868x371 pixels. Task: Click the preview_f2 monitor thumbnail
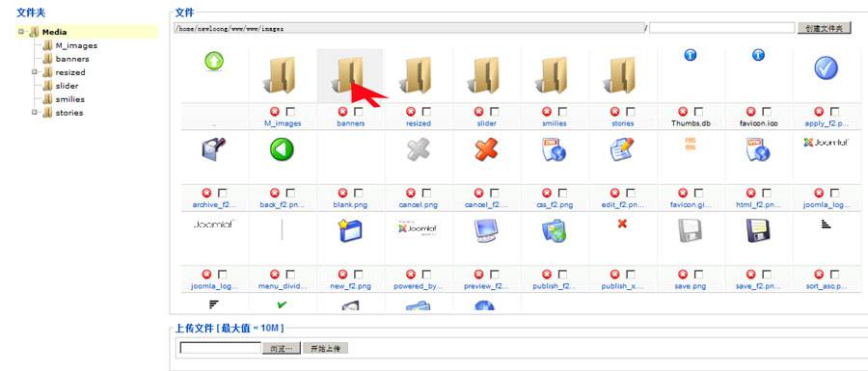click(487, 230)
